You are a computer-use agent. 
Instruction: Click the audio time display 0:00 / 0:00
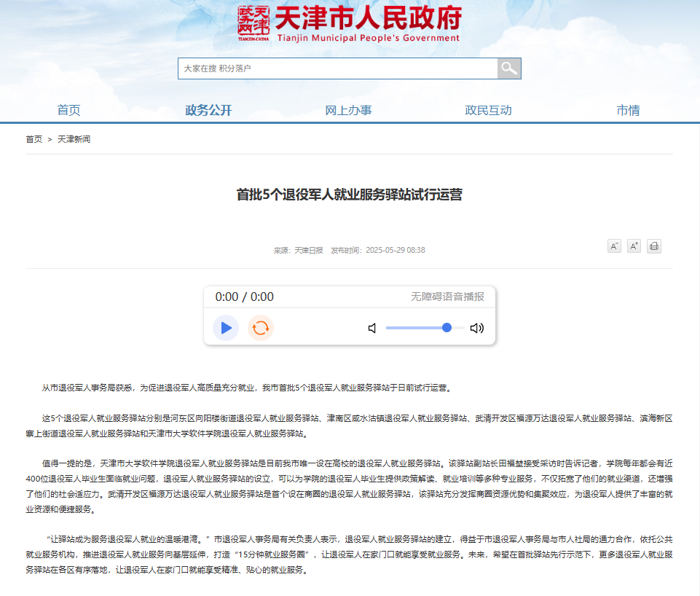244,297
